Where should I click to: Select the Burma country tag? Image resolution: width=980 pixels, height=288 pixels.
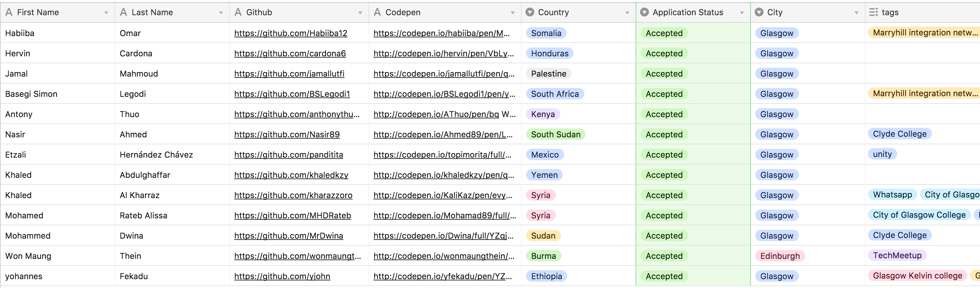(x=543, y=256)
